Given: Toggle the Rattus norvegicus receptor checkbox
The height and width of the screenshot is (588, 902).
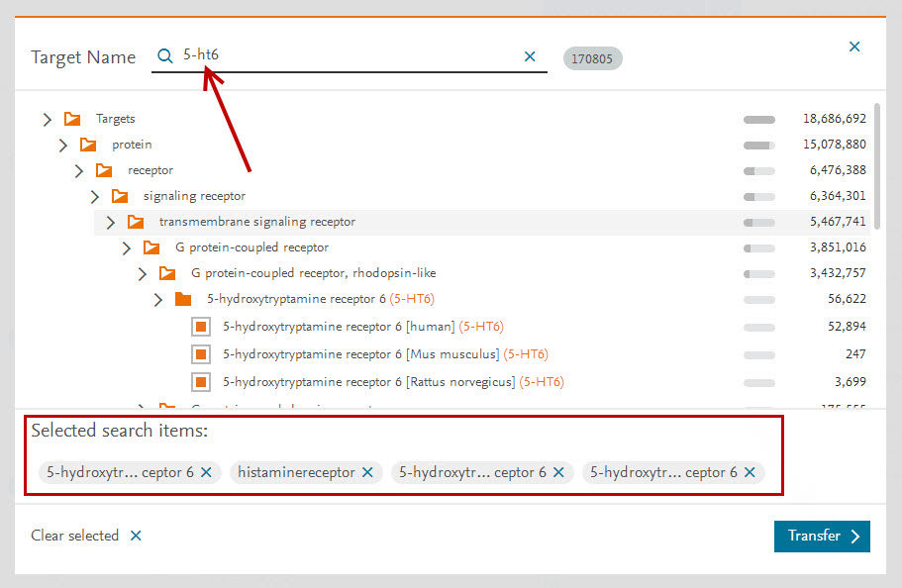Looking at the screenshot, I should tap(200, 382).
